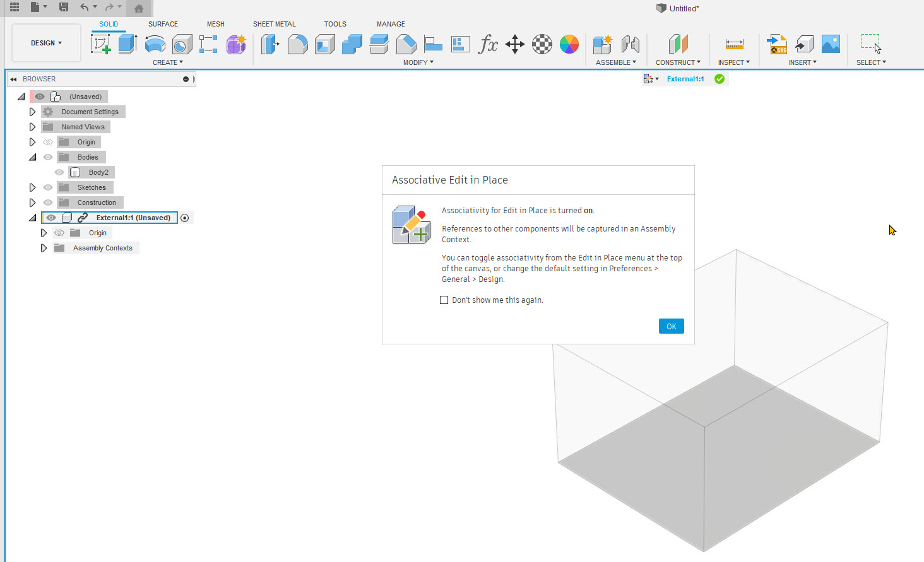Click the External1:1 breadcrumb link

(685, 78)
